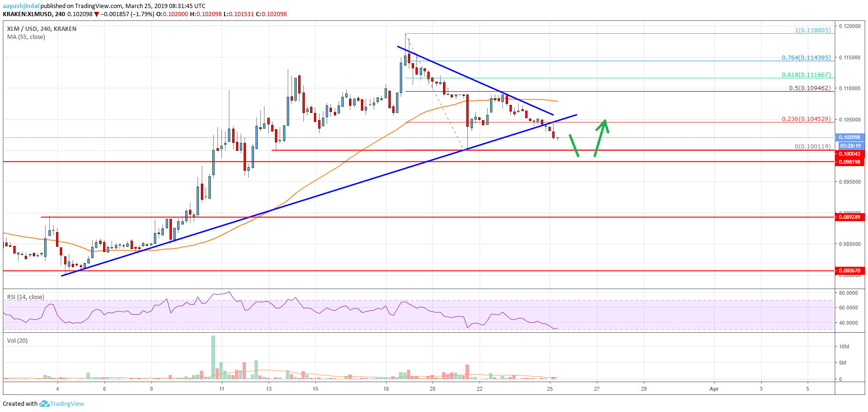
Task: Click the 1(0.118805) Fibonacci level label
Action: pos(813,30)
